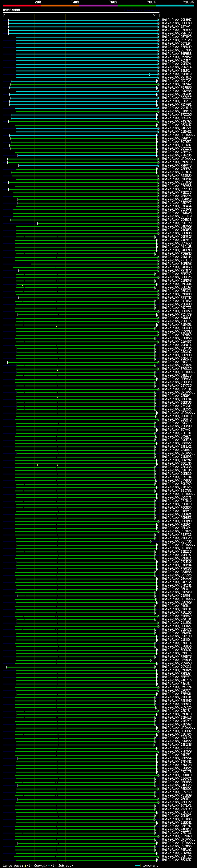
Task: Select label UniRef100_B6T3G6
Action: click(x=177, y=50)
